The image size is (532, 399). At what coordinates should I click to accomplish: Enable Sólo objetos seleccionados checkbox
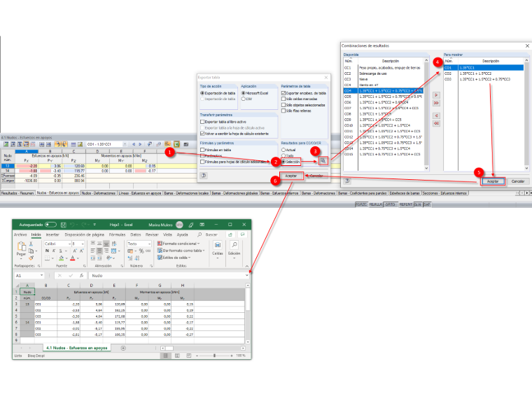coord(283,105)
